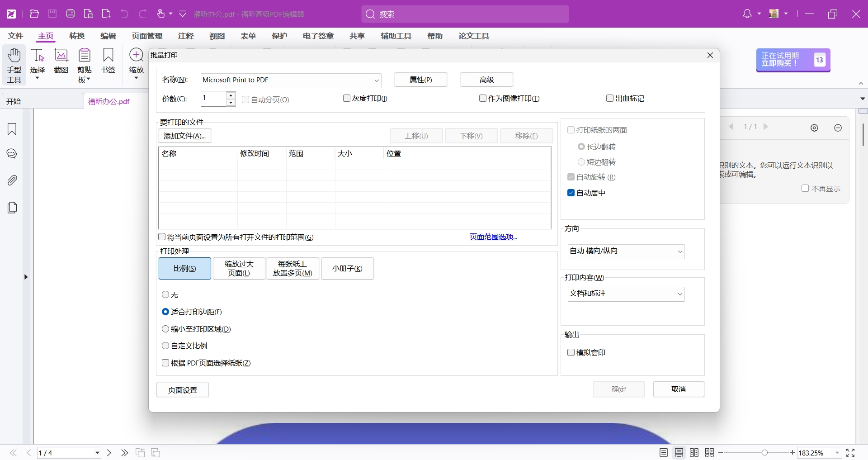868x460 pixels.
Task: Select the custom scale (自定义比例) radio option
Action: point(165,346)
